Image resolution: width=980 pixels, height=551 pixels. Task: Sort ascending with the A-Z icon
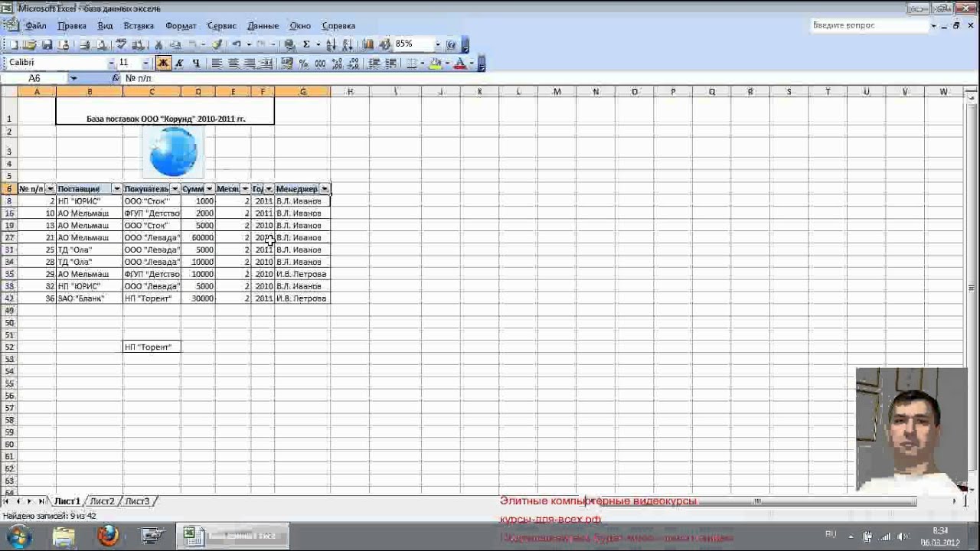point(332,45)
